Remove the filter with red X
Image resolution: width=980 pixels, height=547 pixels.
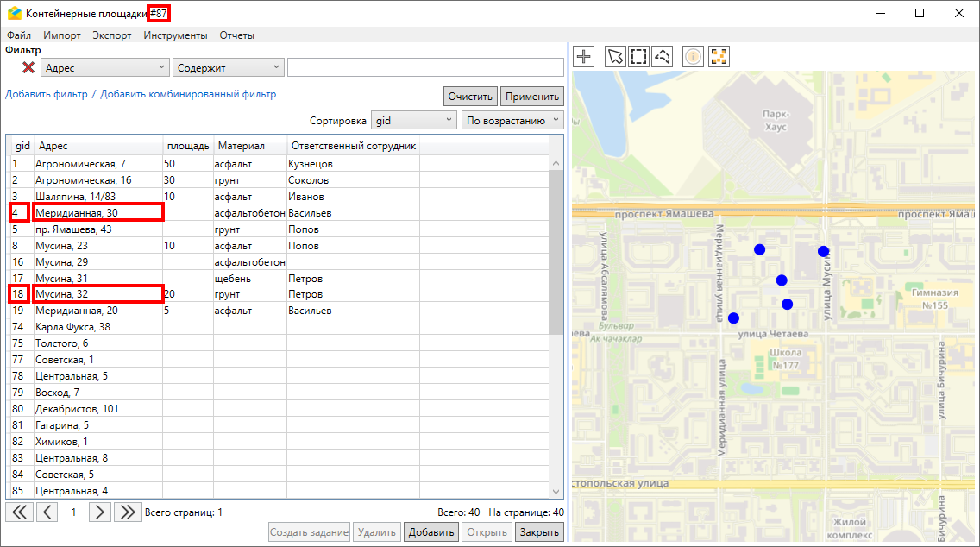(x=28, y=67)
